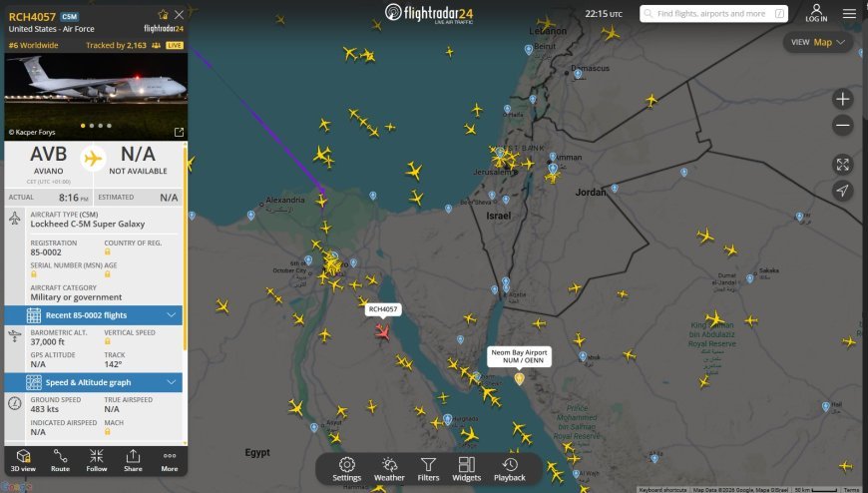Click the Follow aircraft icon
The height and width of the screenshot is (493, 868).
click(97, 460)
